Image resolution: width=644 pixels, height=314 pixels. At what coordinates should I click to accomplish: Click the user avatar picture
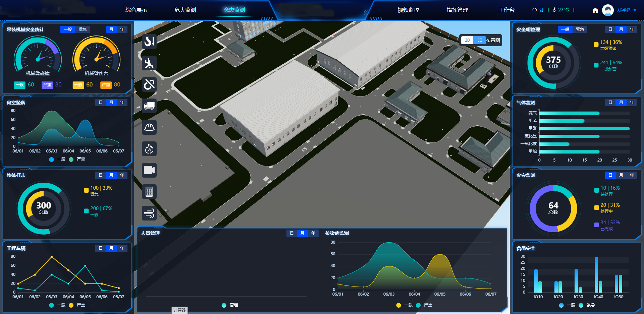click(607, 10)
